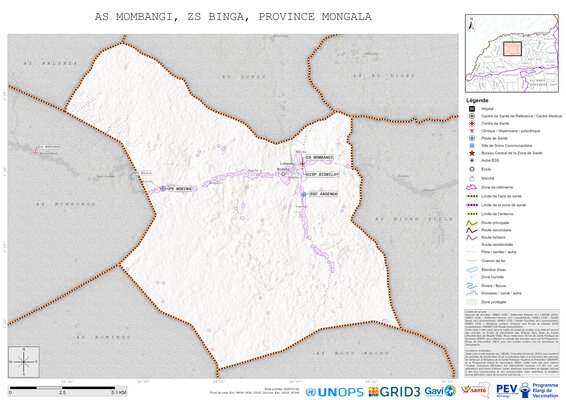
Task: Click the grey Zone protégée swatch
Action: pyautogui.click(x=472, y=302)
